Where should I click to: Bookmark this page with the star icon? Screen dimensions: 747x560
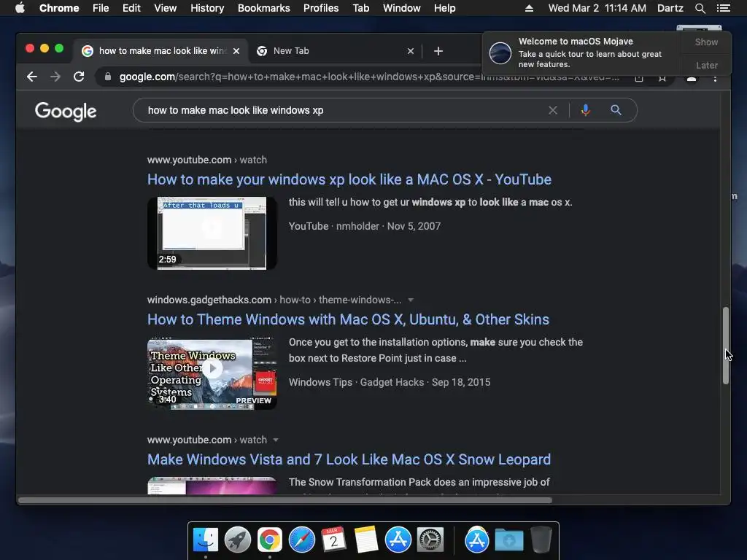(x=662, y=78)
